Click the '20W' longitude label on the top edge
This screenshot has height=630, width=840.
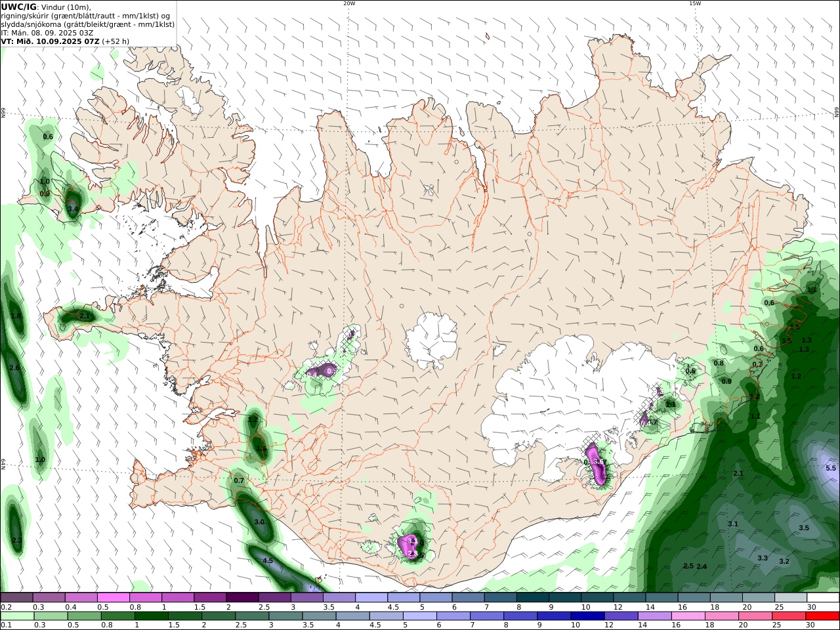coord(349,3)
